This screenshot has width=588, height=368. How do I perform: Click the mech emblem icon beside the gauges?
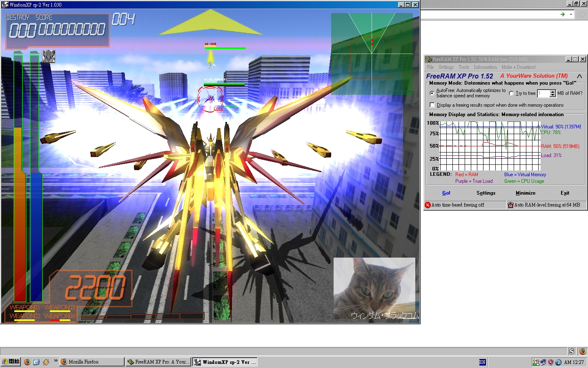pos(49,56)
